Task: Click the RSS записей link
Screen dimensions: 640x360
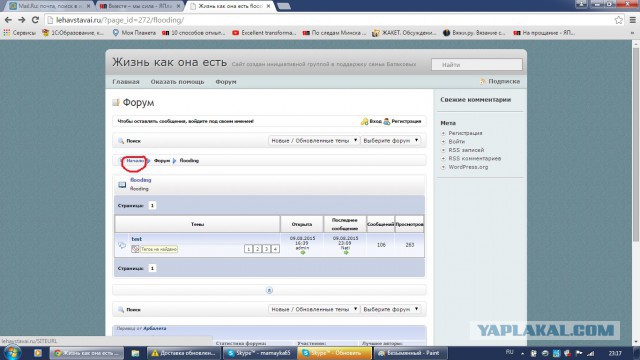Action: point(466,150)
